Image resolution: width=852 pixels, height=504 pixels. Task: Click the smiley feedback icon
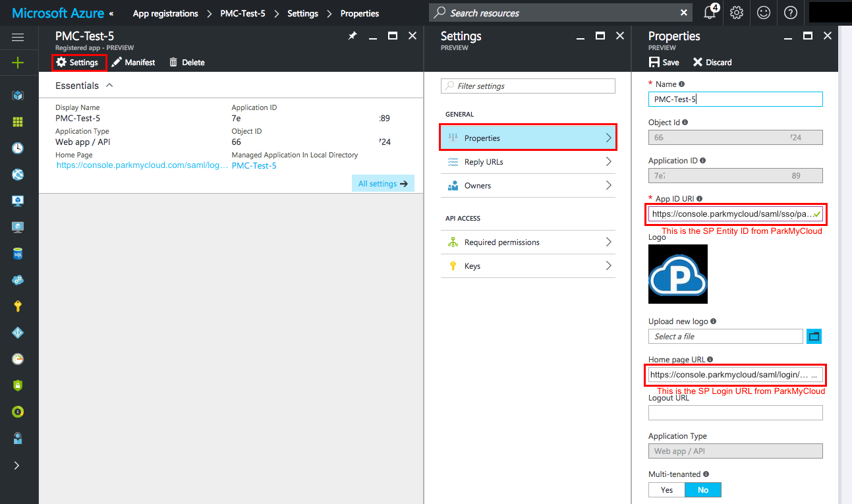coord(764,13)
